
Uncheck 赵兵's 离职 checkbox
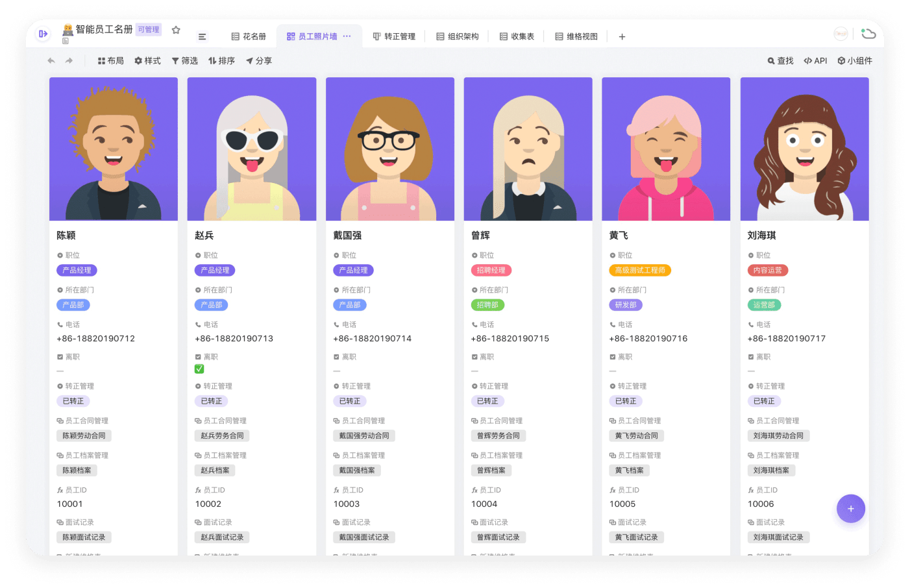click(198, 369)
